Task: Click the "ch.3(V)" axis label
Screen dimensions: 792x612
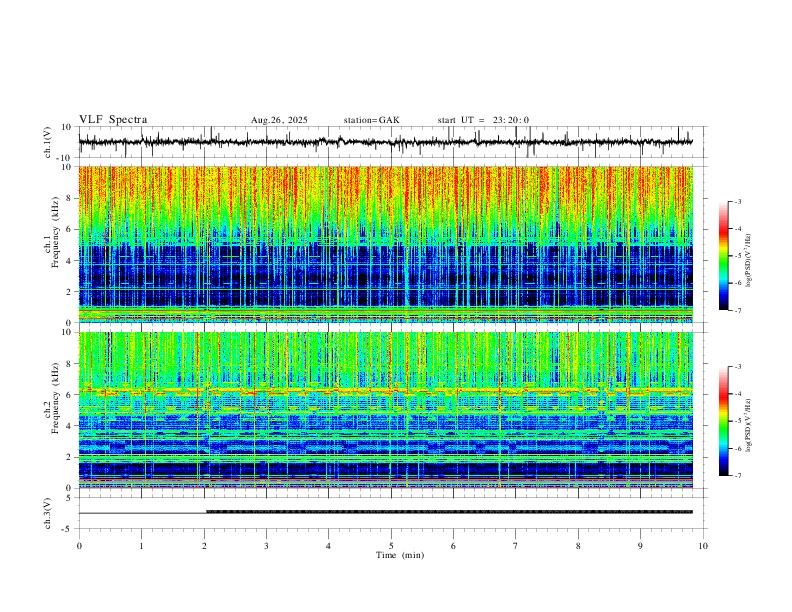Action: [x=48, y=514]
